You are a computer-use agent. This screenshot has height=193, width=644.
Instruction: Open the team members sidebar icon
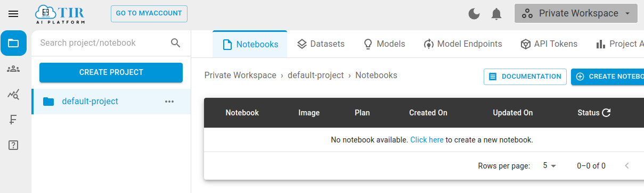tap(14, 69)
